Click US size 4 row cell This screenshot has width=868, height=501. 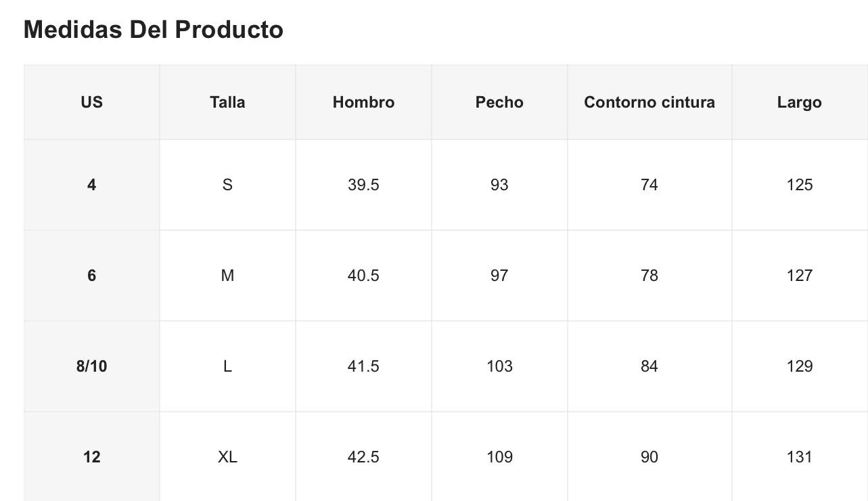tap(91, 185)
